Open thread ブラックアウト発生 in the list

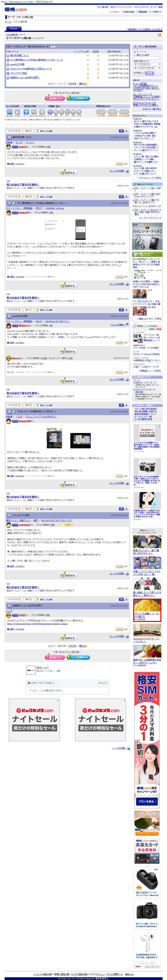point(19,73)
